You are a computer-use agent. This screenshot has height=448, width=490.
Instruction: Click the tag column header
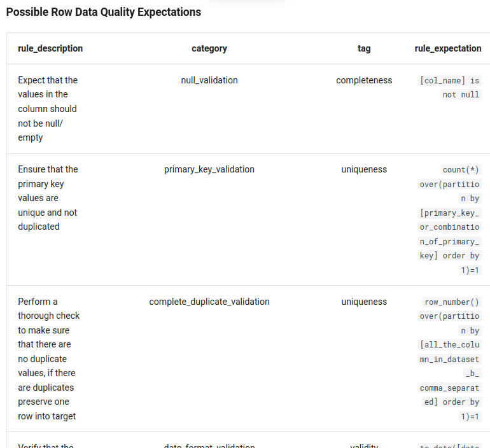(364, 48)
